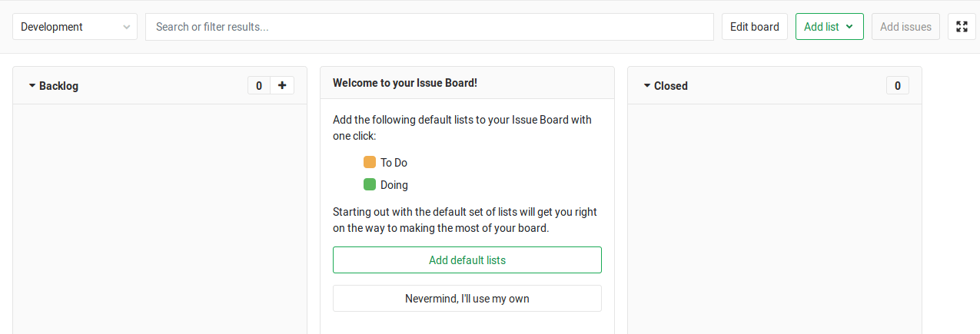Collapse the Closed list caret
This screenshot has height=334, width=980.
(647, 86)
